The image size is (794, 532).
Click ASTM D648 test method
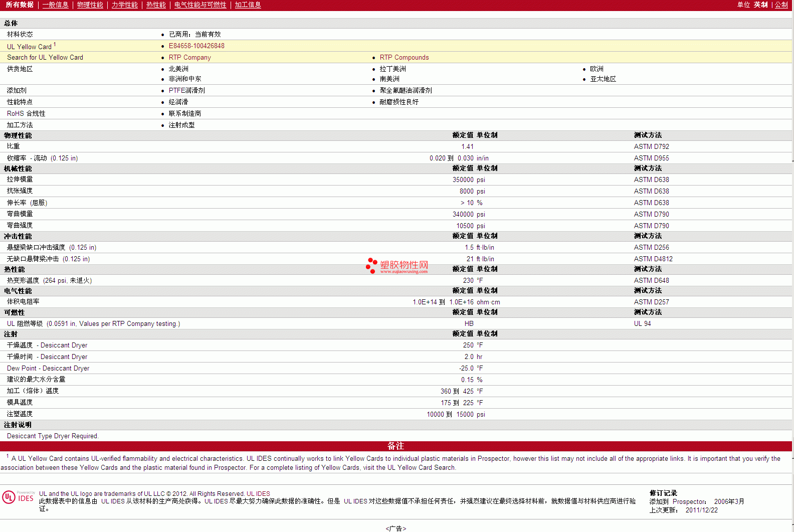[651, 281]
